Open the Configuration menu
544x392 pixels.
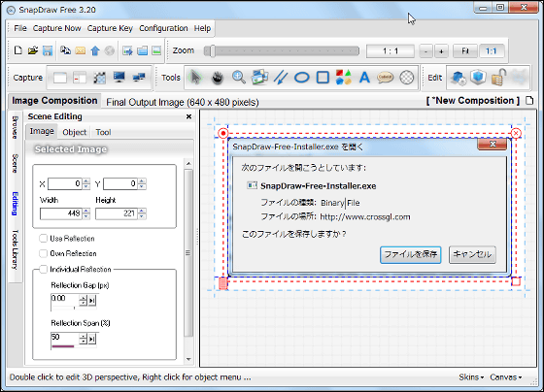(163, 28)
